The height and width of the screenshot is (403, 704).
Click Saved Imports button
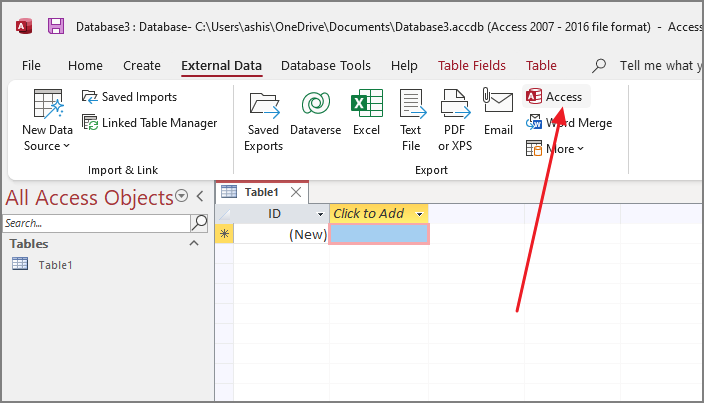pyautogui.click(x=129, y=97)
